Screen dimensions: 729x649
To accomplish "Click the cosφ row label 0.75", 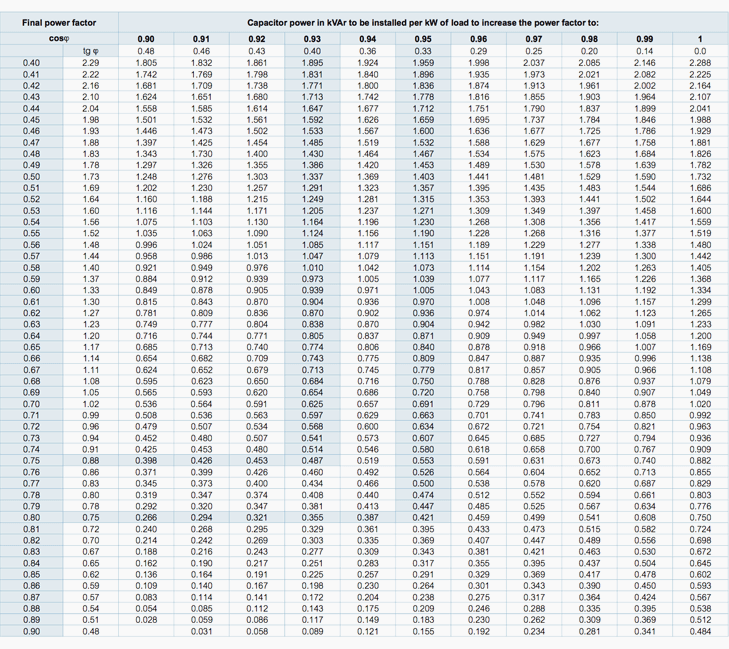I will click(x=31, y=461).
